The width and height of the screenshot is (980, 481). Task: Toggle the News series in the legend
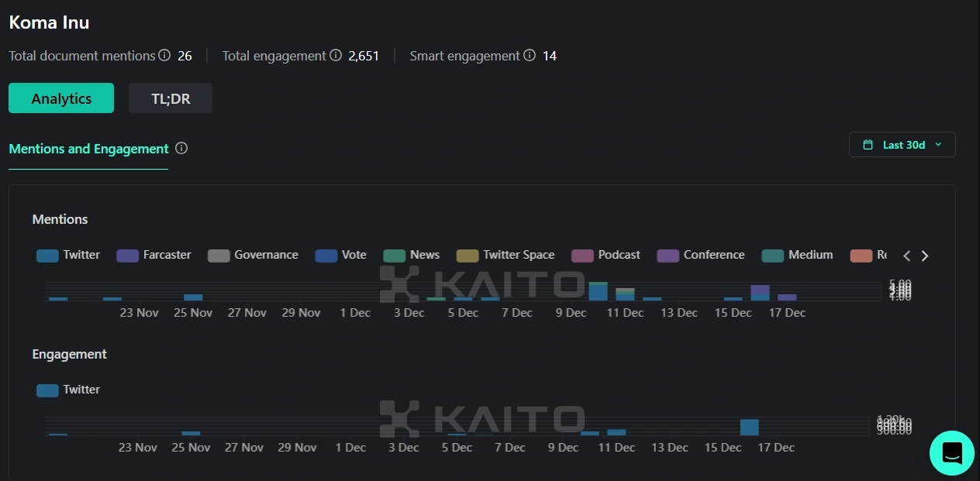click(412, 255)
